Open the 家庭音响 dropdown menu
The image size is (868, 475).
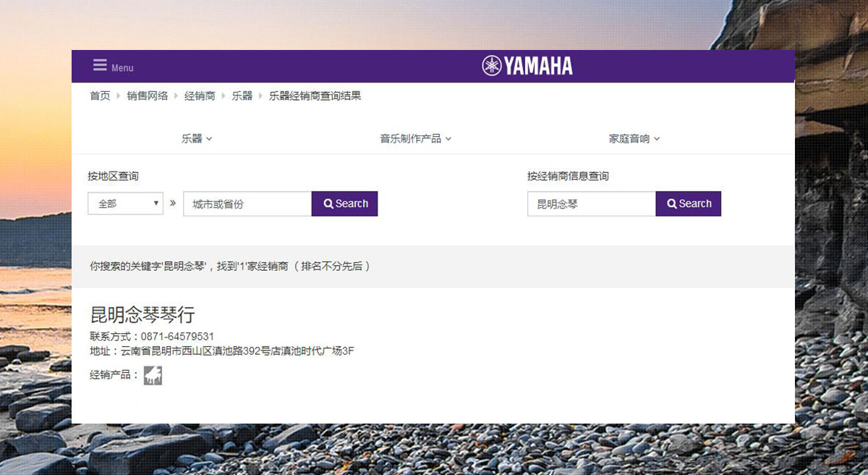tap(634, 138)
